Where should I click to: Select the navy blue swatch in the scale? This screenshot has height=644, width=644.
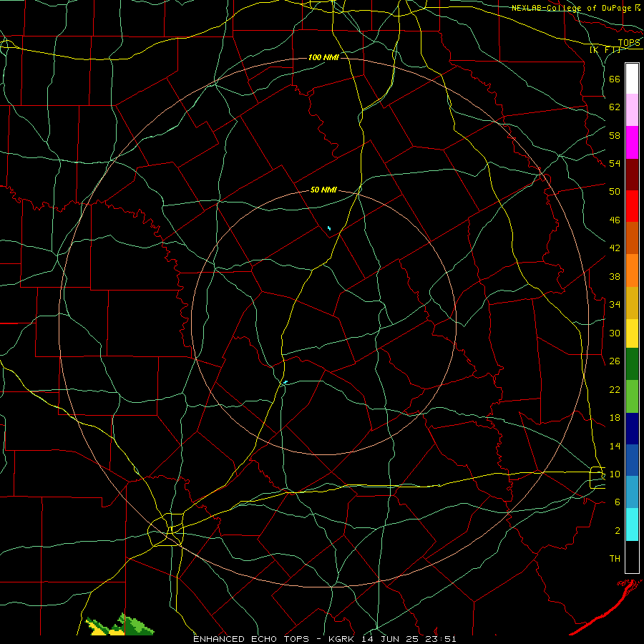[x=632, y=429]
